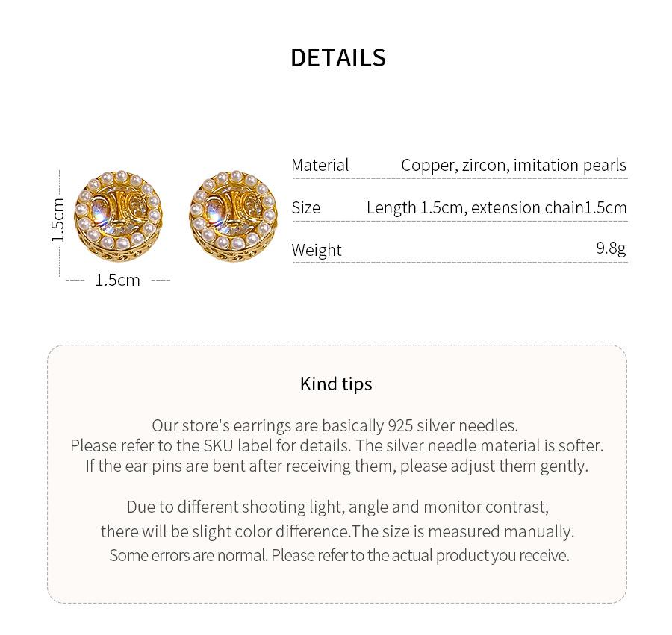
Task: Click the Length 1.5cm extension chain text
Action: pyautogui.click(x=497, y=207)
